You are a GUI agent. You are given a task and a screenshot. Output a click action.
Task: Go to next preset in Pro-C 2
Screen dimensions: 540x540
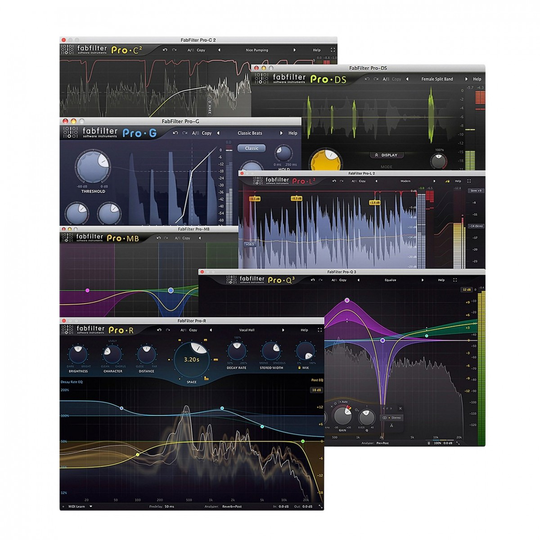pos(294,50)
